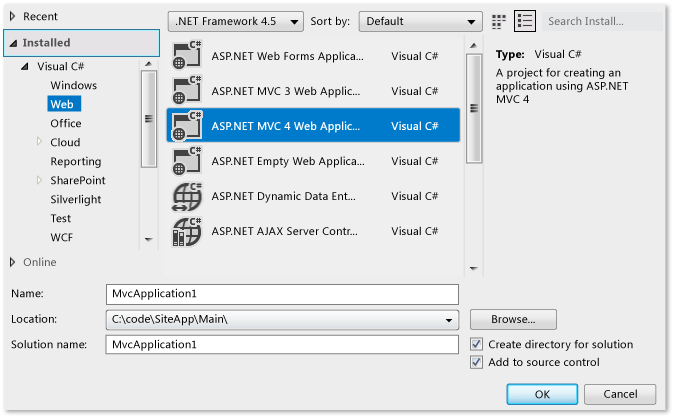The width and height of the screenshot is (674, 418).
Task: Select the Test category
Action: point(61,218)
